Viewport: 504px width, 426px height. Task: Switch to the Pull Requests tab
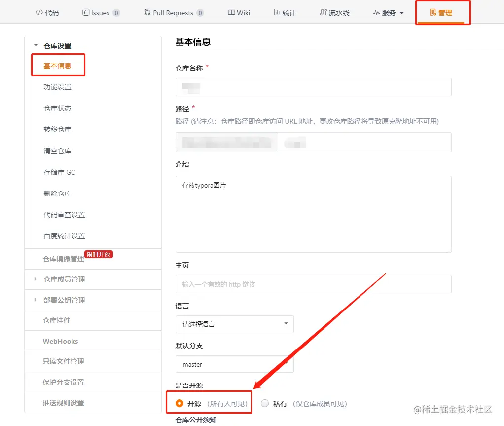click(x=174, y=13)
